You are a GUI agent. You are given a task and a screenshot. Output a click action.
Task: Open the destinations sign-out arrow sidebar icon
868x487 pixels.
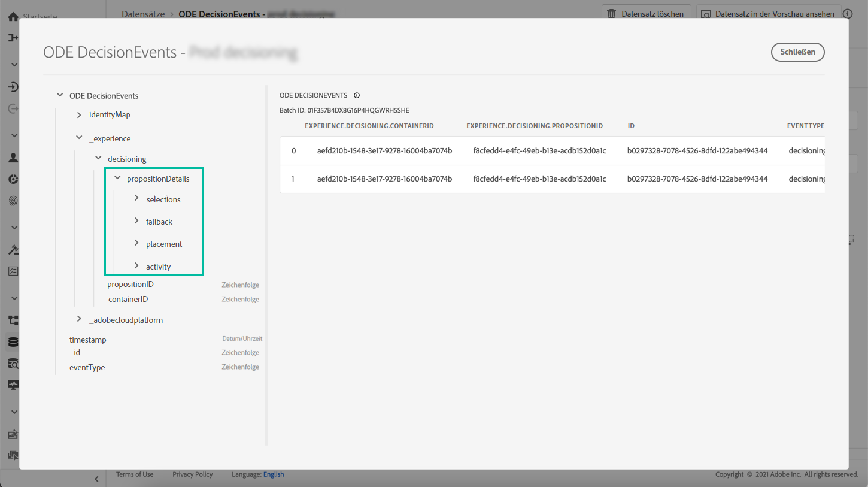13,109
